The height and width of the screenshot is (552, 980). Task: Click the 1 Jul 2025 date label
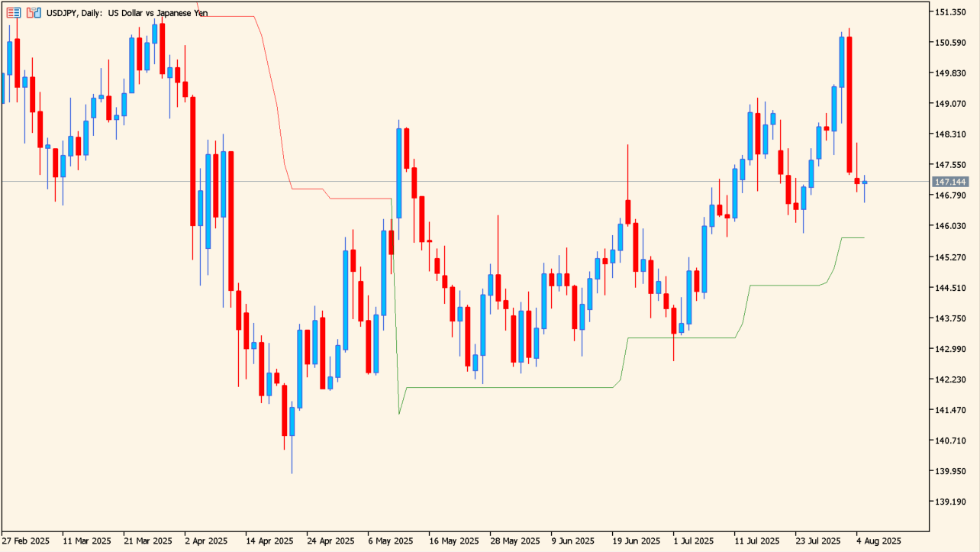pos(694,541)
